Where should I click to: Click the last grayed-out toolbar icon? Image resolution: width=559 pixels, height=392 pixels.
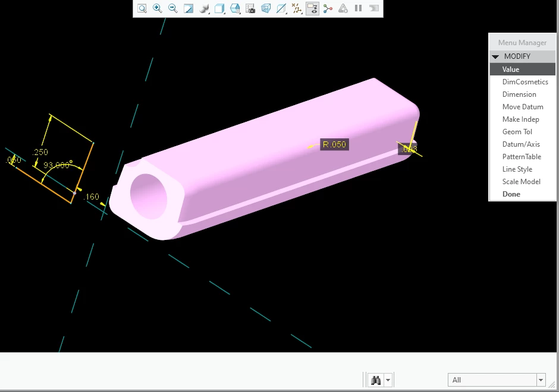coord(373,8)
